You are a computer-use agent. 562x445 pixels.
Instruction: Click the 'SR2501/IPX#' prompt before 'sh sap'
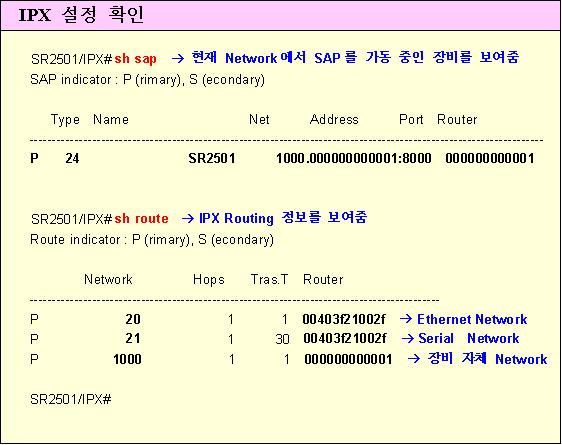(x=72, y=59)
